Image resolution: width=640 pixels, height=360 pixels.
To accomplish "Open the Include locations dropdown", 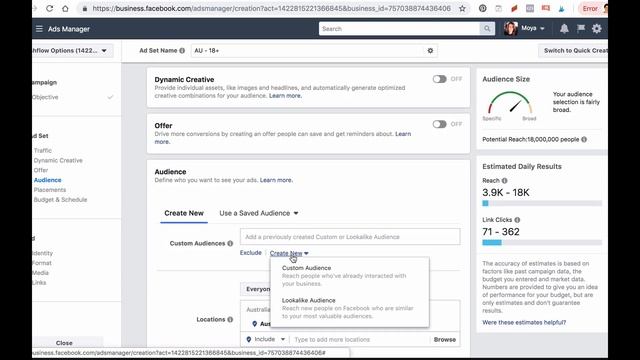I will (x=266, y=339).
